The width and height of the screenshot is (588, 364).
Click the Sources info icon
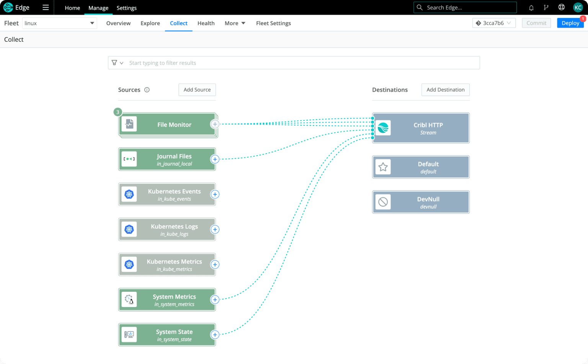tap(147, 90)
